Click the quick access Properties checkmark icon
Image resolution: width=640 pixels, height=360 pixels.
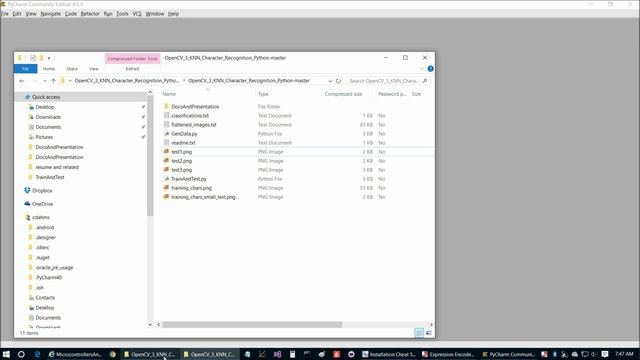[33, 58]
